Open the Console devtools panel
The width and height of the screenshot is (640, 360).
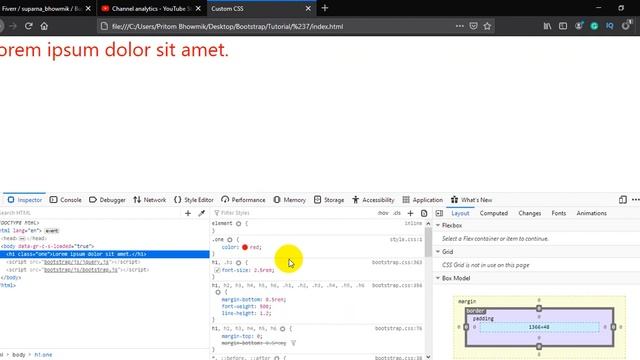point(66,200)
